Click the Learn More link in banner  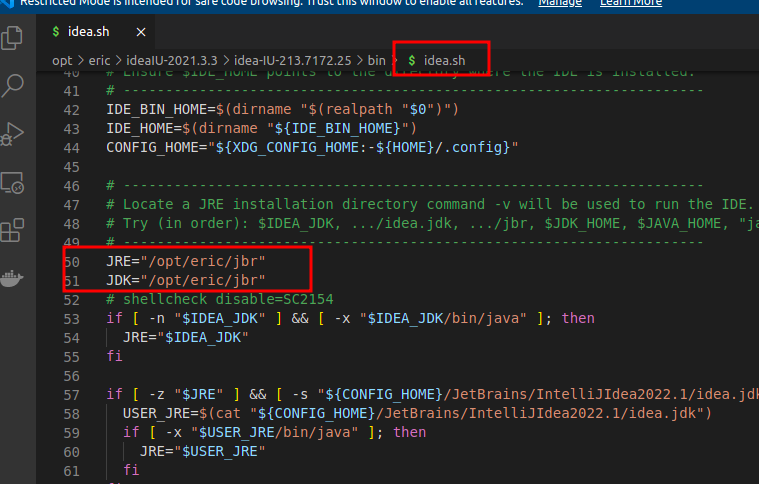coord(631,3)
